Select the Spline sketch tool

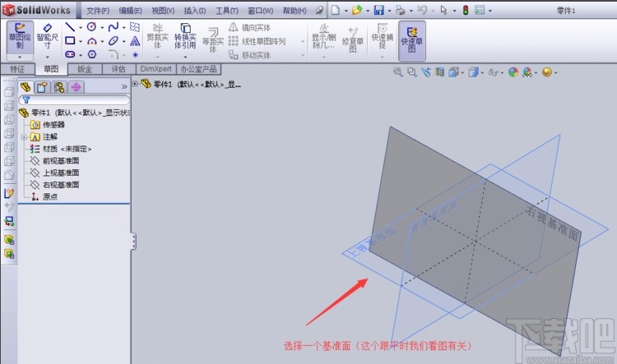click(x=114, y=27)
